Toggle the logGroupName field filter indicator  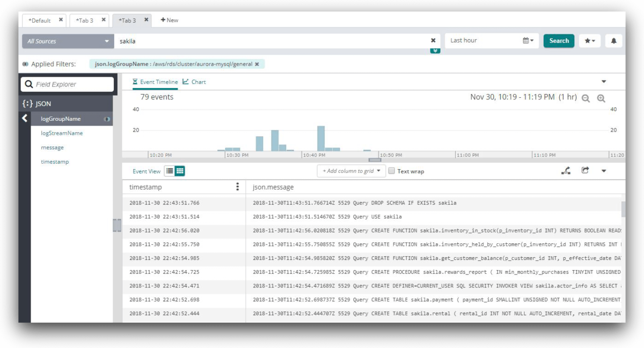[107, 119]
